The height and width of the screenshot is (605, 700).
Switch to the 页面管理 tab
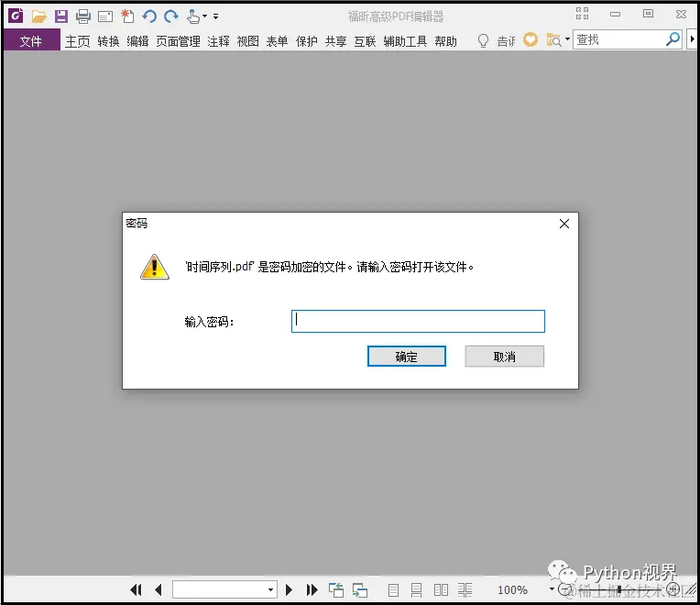pos(178,41)
